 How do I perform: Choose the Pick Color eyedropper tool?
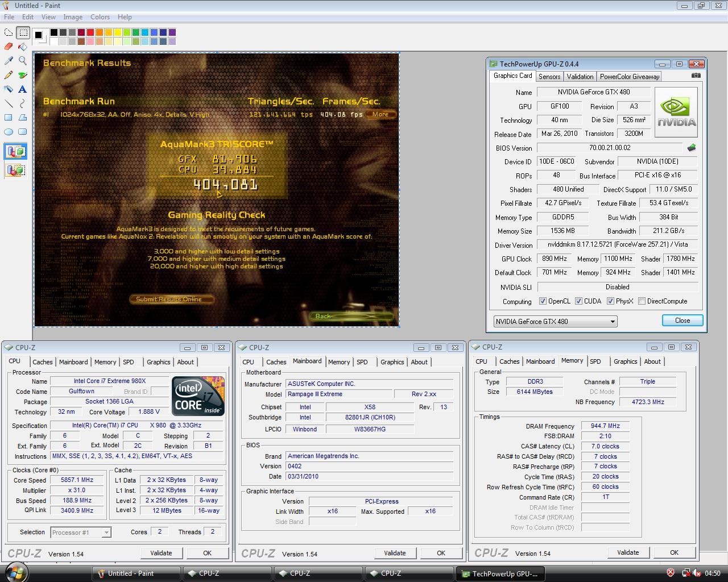click(x=9, y=61)
